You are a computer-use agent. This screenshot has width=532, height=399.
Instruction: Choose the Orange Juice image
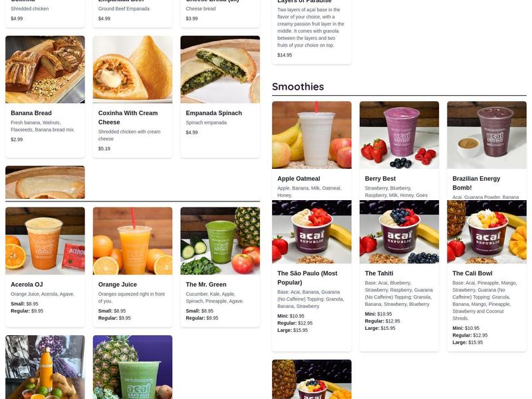[x=132, y=241]
